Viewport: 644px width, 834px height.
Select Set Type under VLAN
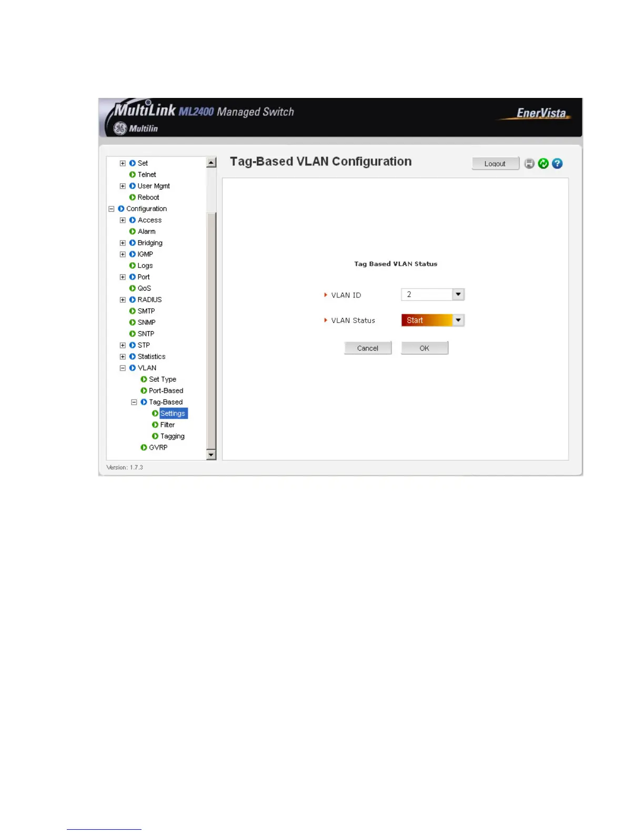pos(163,380)
